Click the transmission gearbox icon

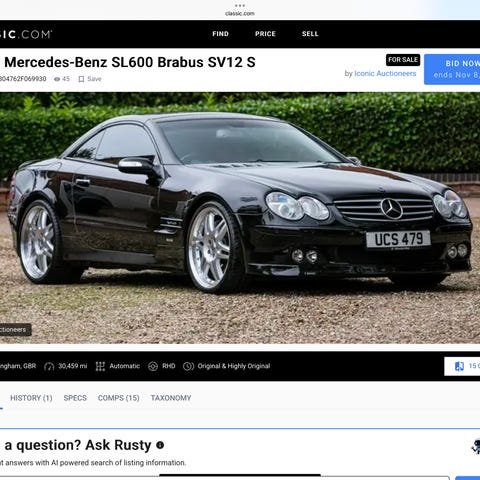[x=100, y=366]
